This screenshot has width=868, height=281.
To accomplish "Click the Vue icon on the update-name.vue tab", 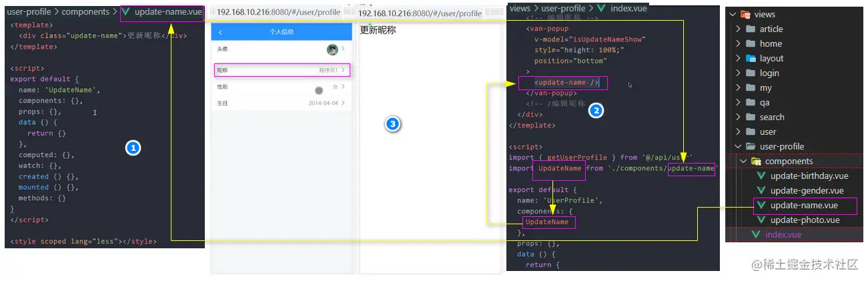I will 126,12.
